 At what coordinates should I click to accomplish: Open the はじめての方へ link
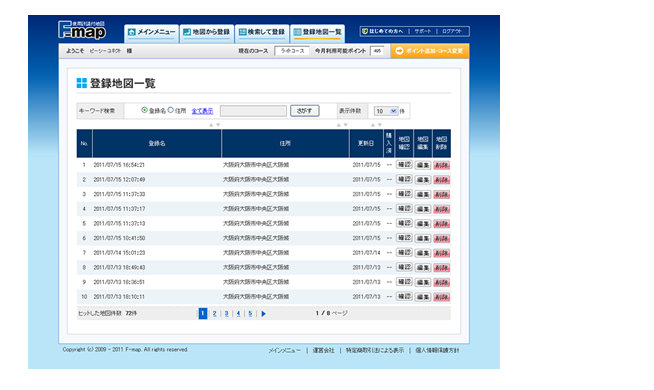tap(382, 31)
